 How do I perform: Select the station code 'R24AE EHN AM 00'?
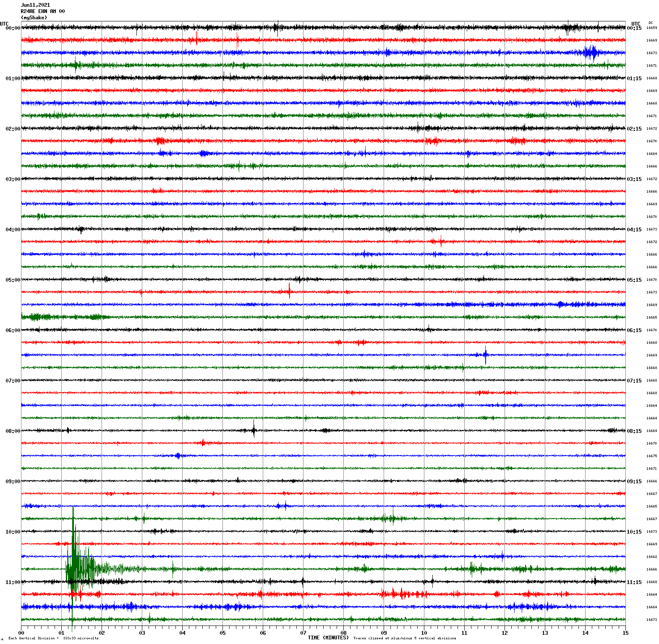[x=43, y=11]
